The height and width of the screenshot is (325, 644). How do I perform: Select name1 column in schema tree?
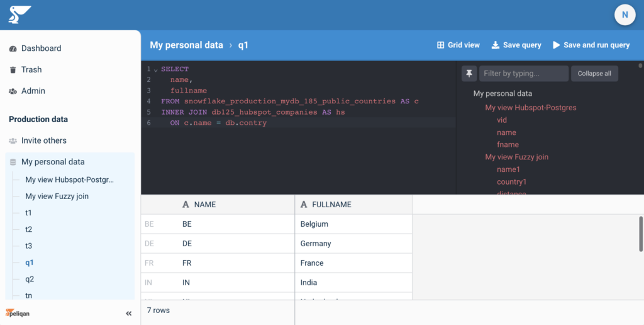click(508, 169)
